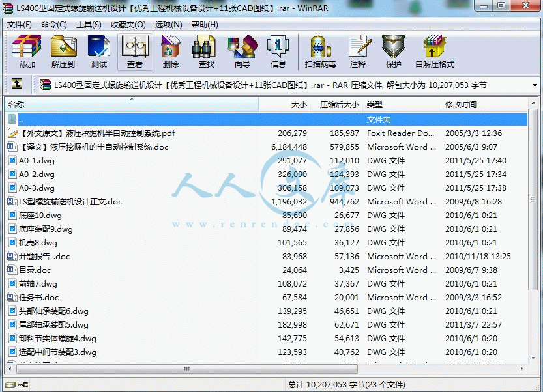
Task: Click 'Foxit Reader Do...' type cell
Action: click(400, 133)
